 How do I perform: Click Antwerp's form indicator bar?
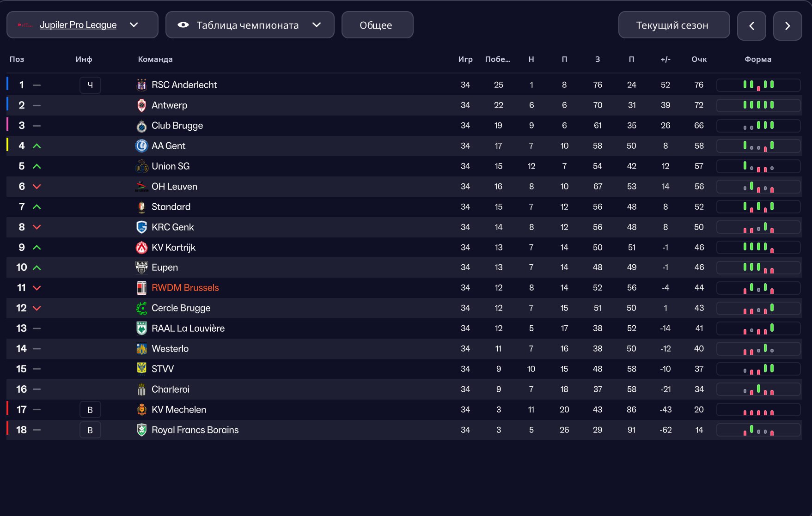(x=758, y=105)
